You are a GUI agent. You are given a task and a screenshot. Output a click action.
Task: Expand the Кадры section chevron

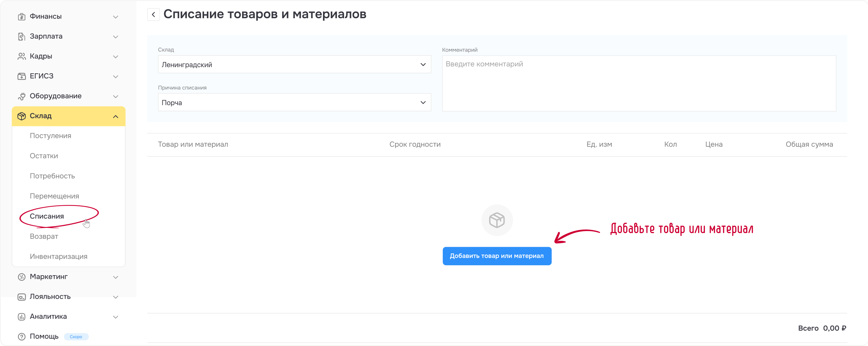coord(115,57)
